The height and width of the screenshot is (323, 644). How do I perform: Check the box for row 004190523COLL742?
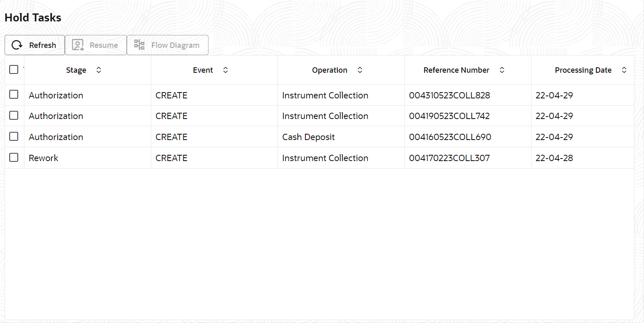pyautogui.click(x=14, y=115)
